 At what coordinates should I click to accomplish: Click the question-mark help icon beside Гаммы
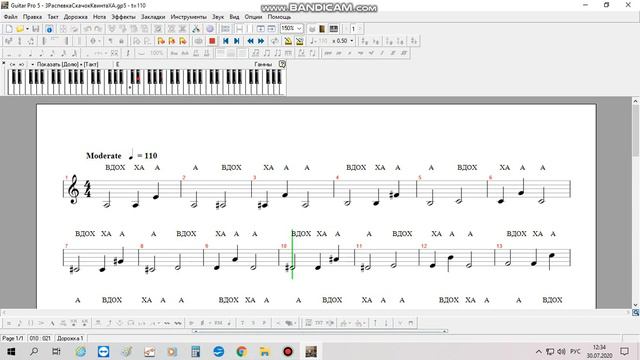282,64
